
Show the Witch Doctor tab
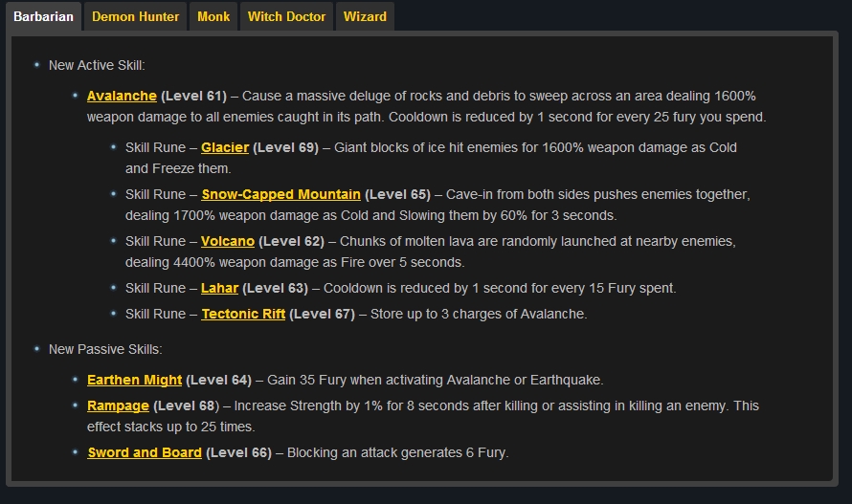286,16
